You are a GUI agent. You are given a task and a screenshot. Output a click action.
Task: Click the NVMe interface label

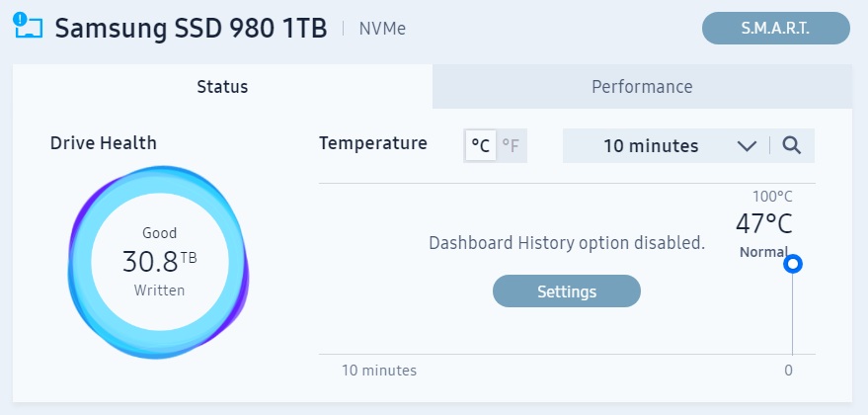pyautogui.click(x=380, y=29)
